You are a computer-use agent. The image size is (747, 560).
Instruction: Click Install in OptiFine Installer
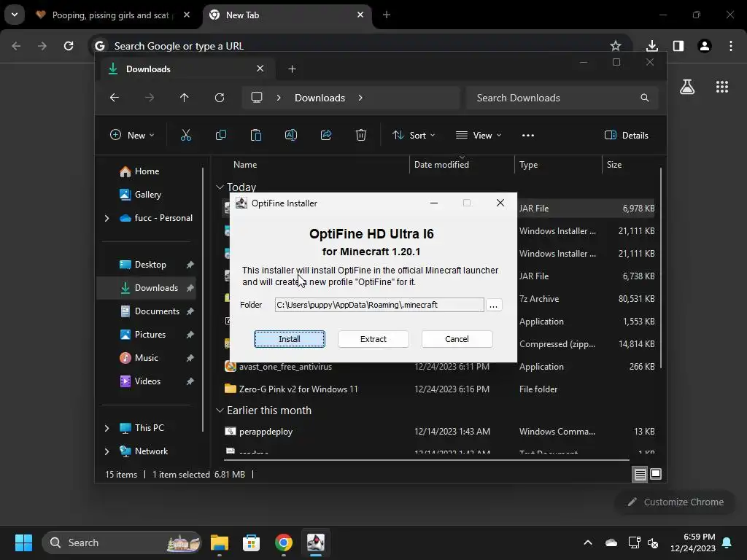pyautogui.click(x=289, y=339)
